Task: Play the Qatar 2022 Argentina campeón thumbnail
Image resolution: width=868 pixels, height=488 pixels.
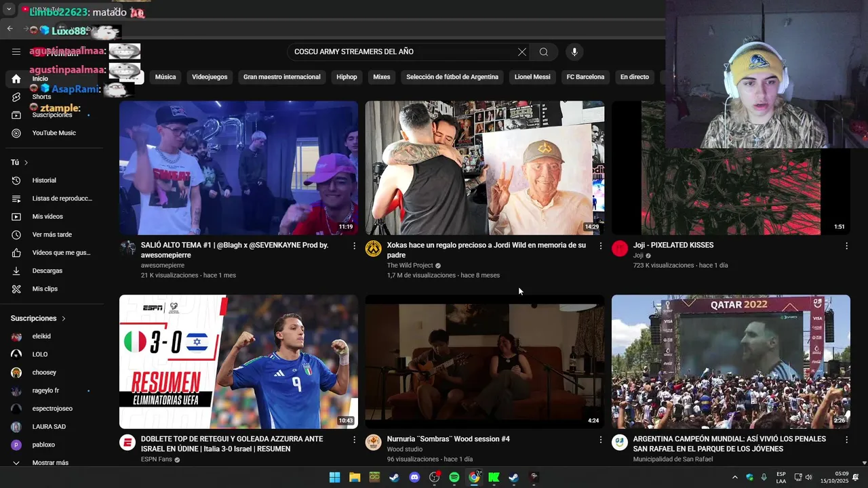Action: [x=731, y=361]
